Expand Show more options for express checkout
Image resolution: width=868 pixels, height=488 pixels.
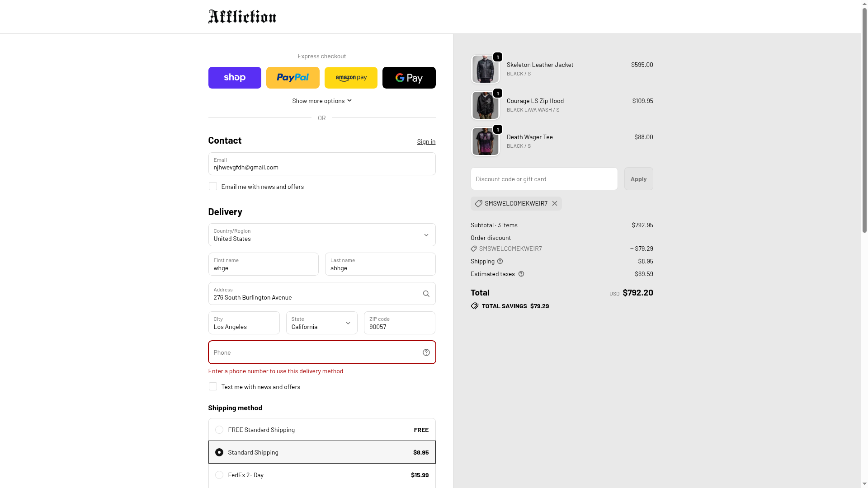[x=321, y=101]
